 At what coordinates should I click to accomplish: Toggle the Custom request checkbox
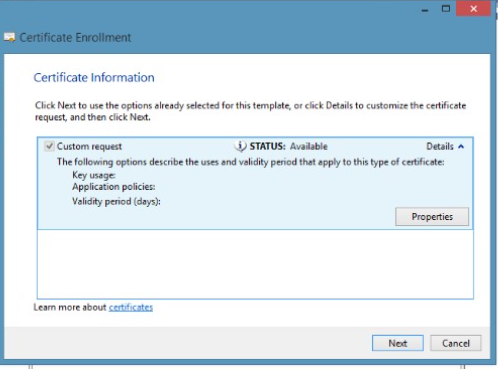49,146
